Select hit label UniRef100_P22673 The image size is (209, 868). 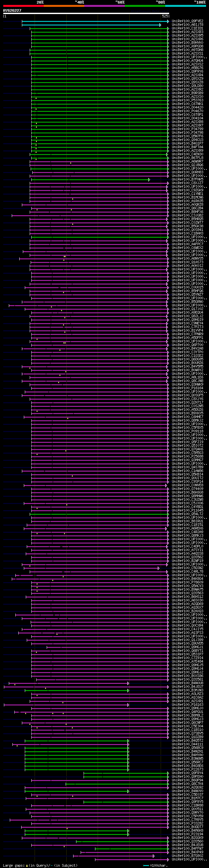(x=187, y=769)
